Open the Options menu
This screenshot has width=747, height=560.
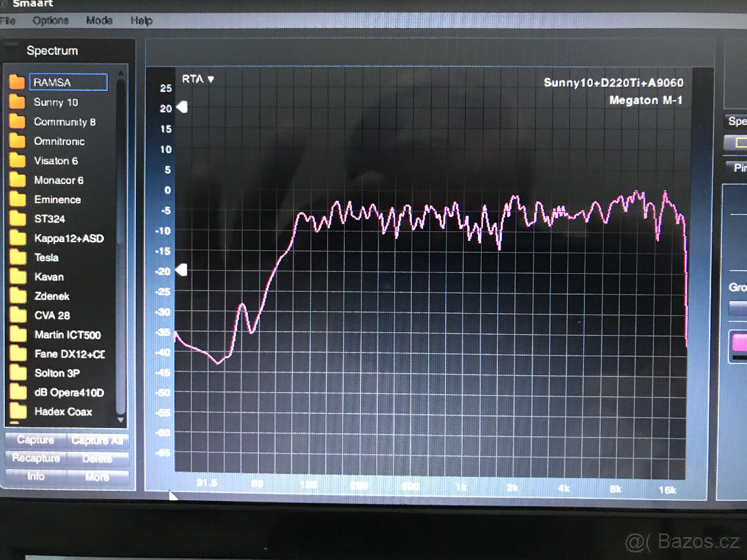pyautogui.click(x=50, y=21)
